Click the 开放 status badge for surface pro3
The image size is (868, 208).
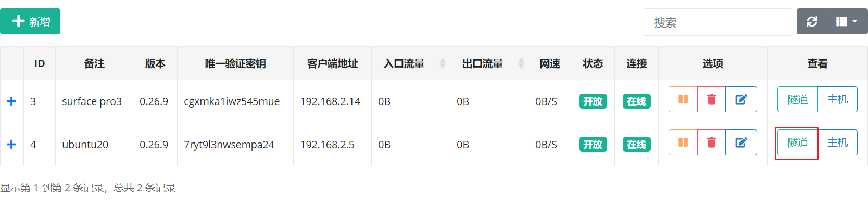coord(593,101)
